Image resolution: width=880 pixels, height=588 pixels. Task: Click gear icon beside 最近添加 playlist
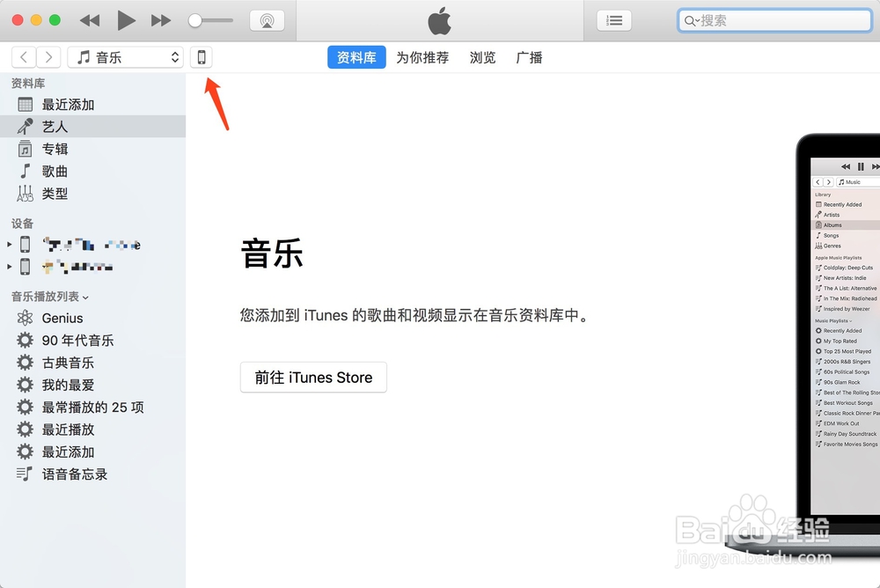pos(25,452)
